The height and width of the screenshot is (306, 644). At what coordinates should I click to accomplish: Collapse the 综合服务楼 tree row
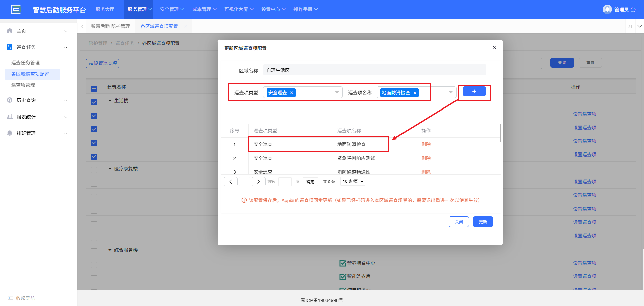(110, 250)
